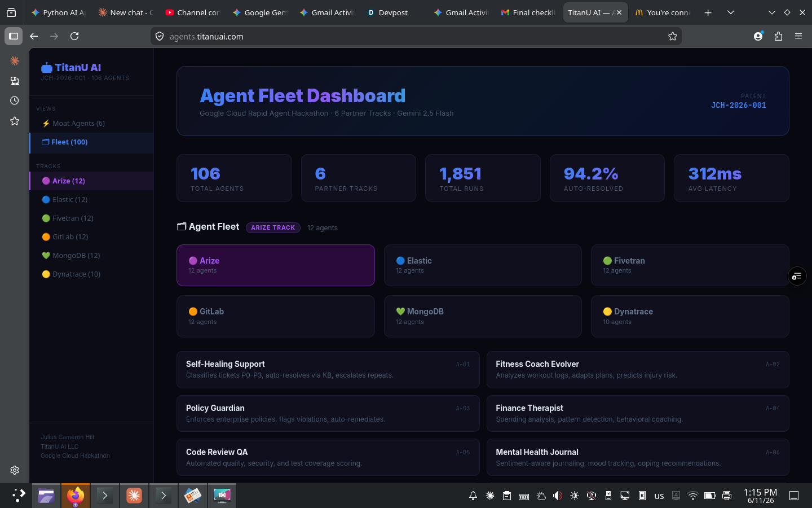Open the application launcher on the taskbar
The image size is (812, 508).
(18, 496)
